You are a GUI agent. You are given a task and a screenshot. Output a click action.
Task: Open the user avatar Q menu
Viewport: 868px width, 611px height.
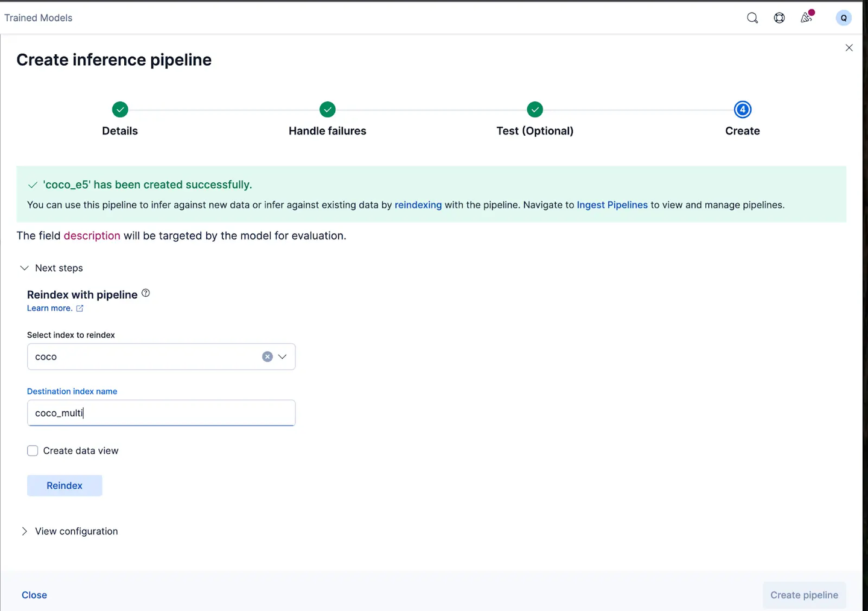point(843,18)
